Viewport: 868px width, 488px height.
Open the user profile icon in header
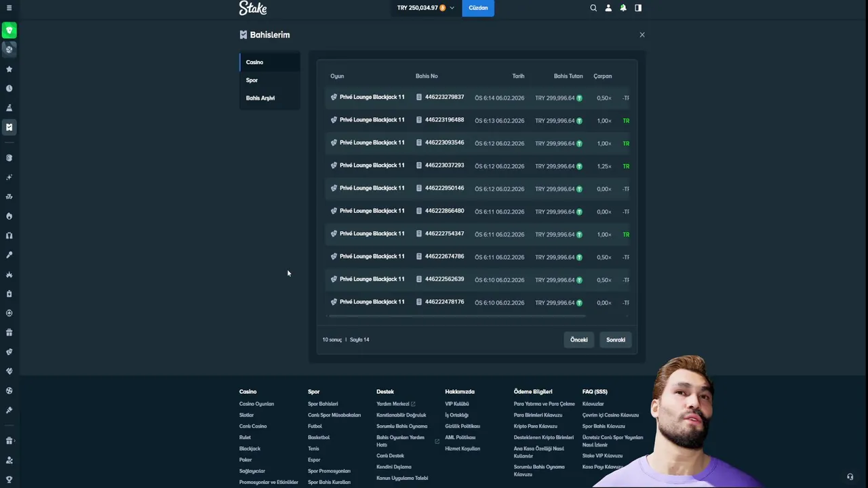tap(608, 8)
